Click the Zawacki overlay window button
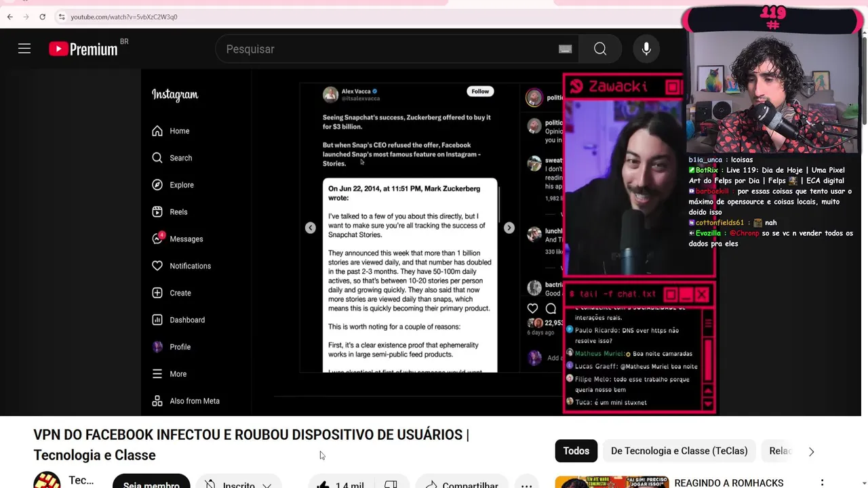Image resolution: width=868 pixels, height=488 pixels. click(673, 87)
